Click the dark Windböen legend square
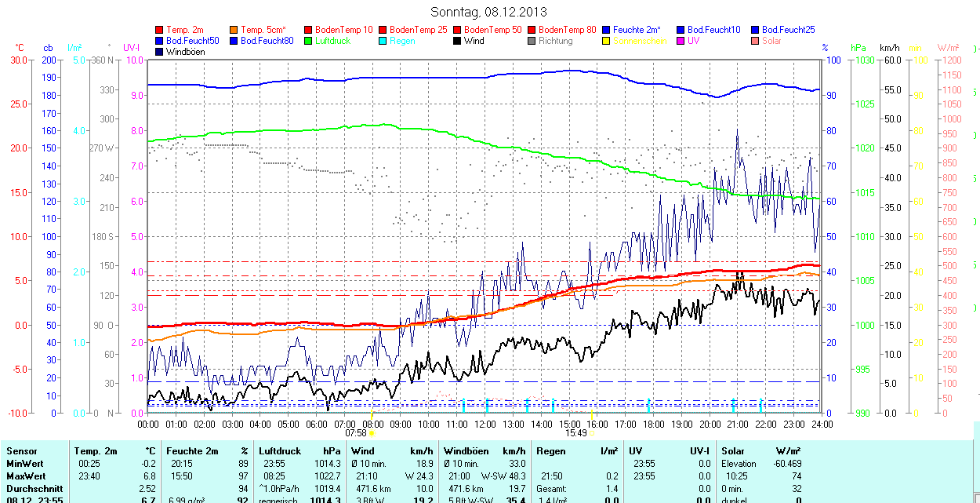 click(159, 52)
